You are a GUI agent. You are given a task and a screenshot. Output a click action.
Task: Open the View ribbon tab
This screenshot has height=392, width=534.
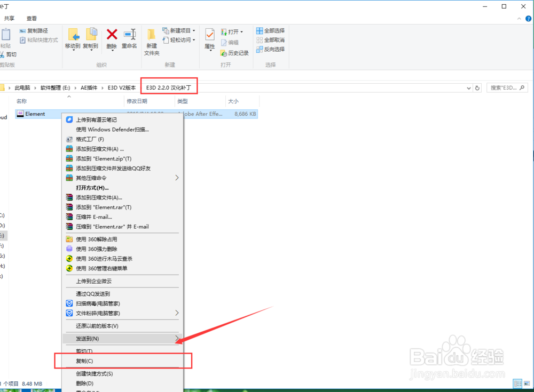point(32,18)
